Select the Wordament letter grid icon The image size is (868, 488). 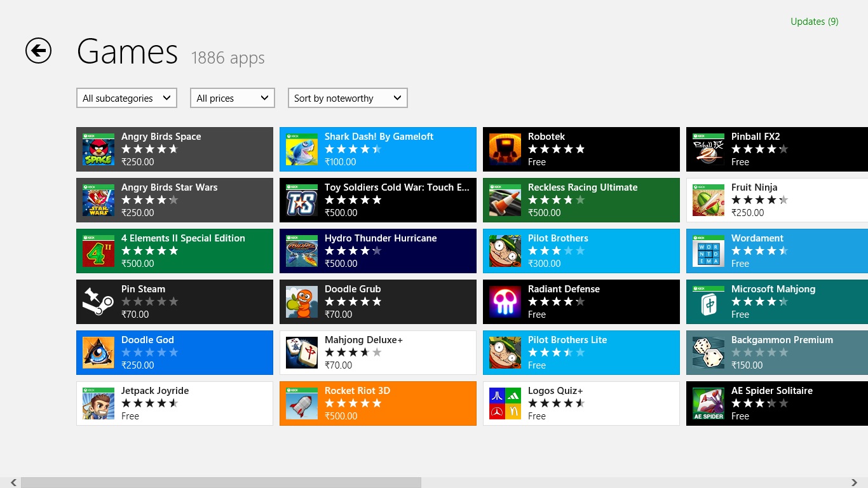(x=709, y=251)
